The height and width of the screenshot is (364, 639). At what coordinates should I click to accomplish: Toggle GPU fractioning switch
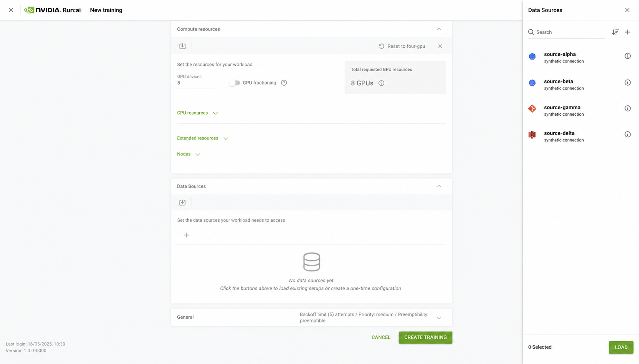click(x=234, y=83)
